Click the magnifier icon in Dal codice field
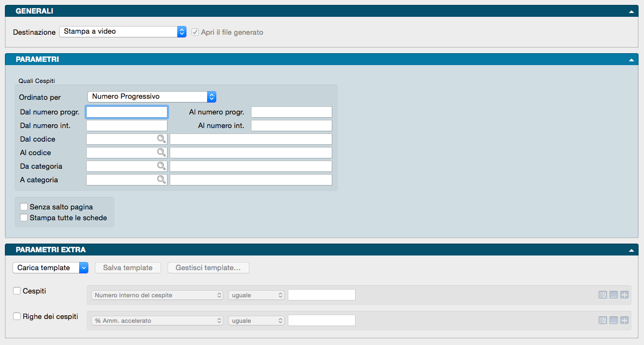The width and height of the screenshot is (644, 345). click(161, 139)
